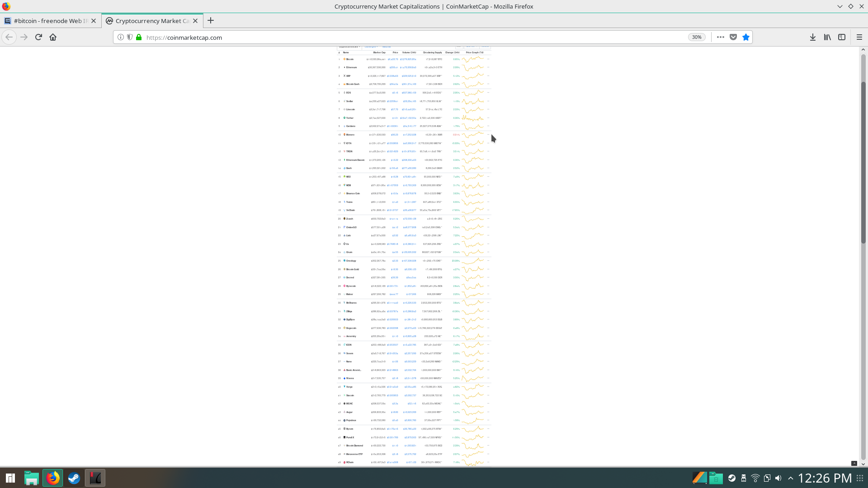
Task: Open the clipboard tray icon
Action: (767, 478)
